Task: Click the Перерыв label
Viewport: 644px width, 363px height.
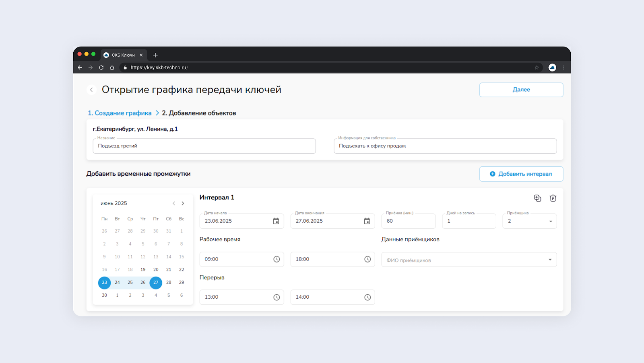Action: (x=212, y=277)
